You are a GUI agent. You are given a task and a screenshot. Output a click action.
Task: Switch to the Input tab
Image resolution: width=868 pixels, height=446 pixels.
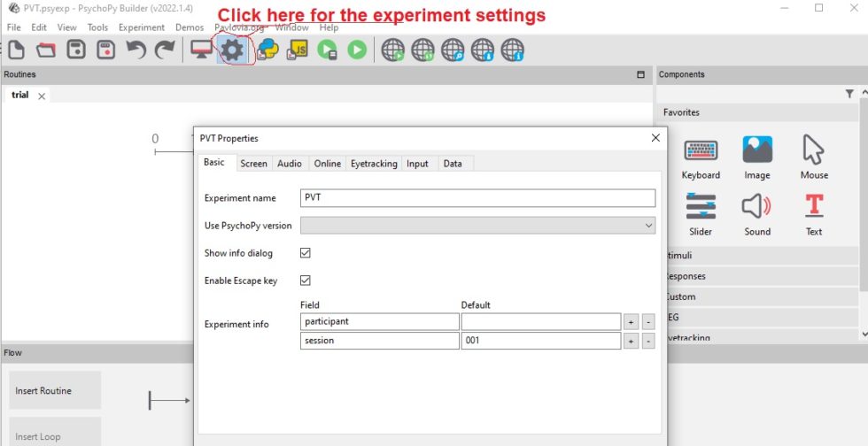tap(417, 163)
